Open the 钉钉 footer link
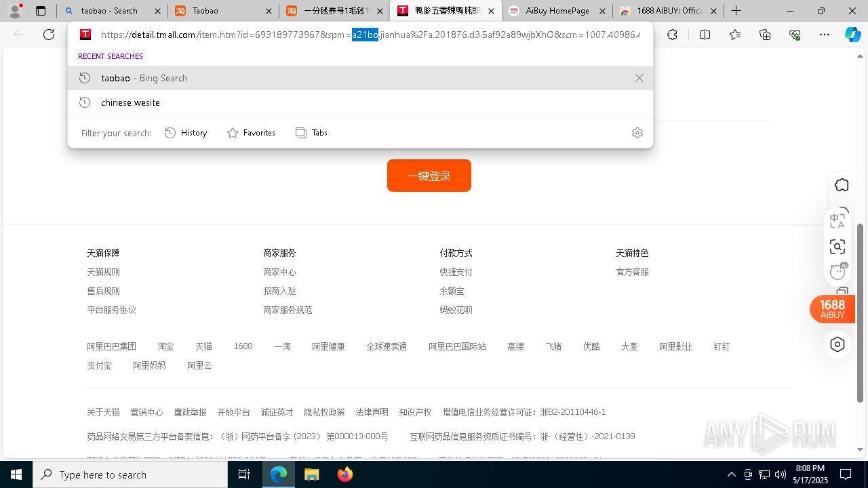Screen dimensions: 868x488 (722, 346)
